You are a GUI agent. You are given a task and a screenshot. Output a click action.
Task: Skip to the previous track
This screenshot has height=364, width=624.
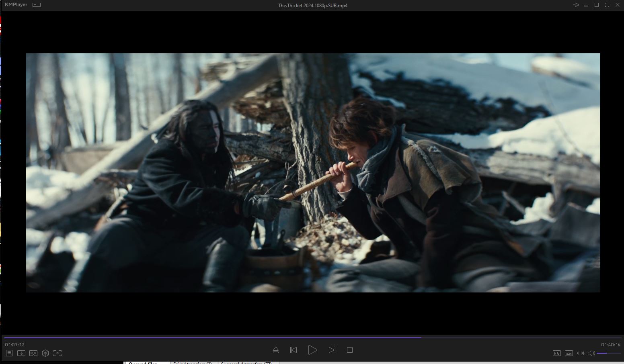(294, 350)
